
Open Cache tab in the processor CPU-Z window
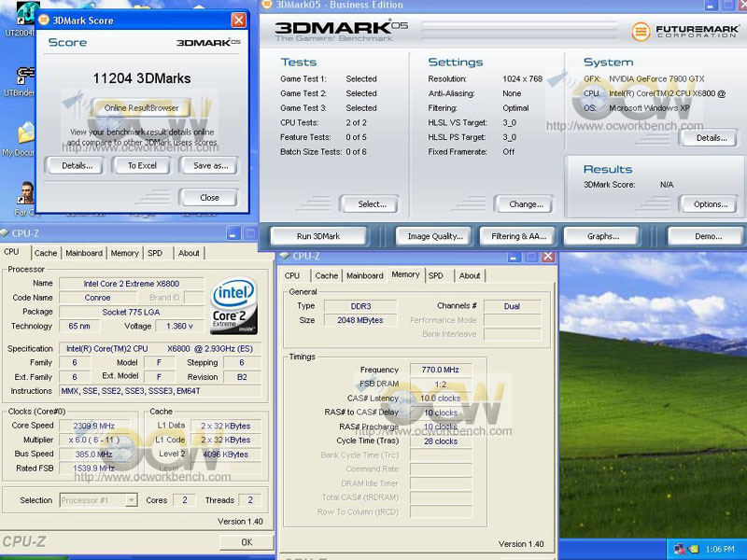point(46,253)
